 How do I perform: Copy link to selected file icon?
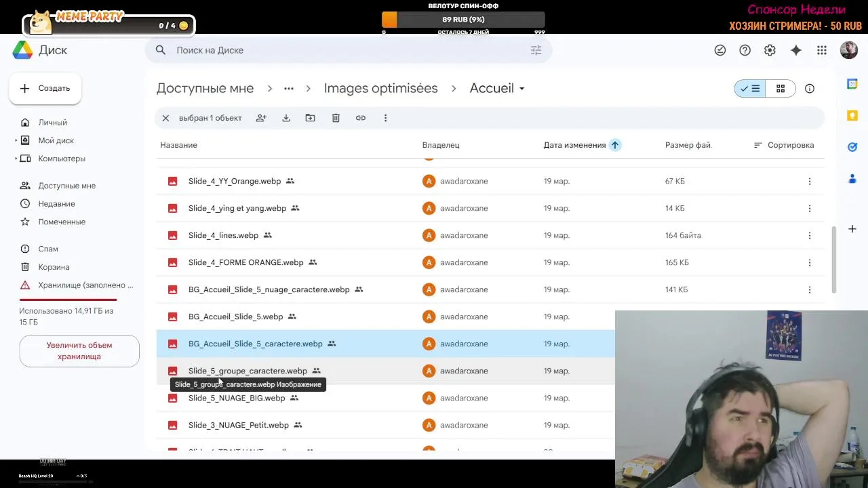click(x=361, y=118)
